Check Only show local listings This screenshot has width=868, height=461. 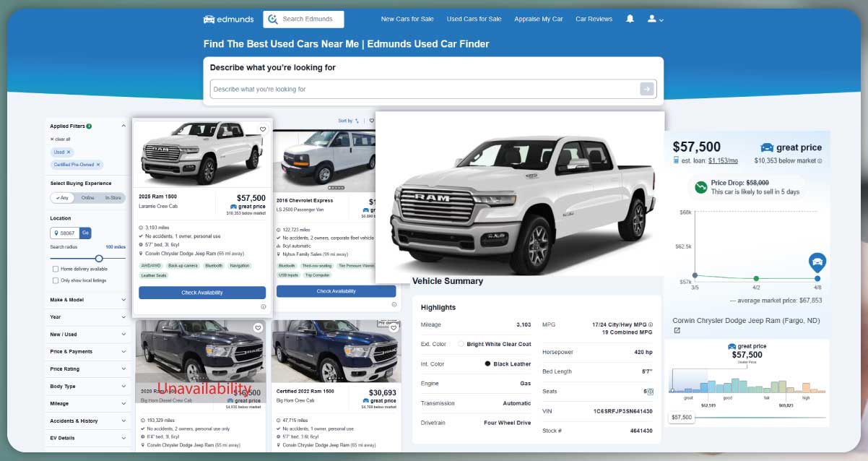56,280
